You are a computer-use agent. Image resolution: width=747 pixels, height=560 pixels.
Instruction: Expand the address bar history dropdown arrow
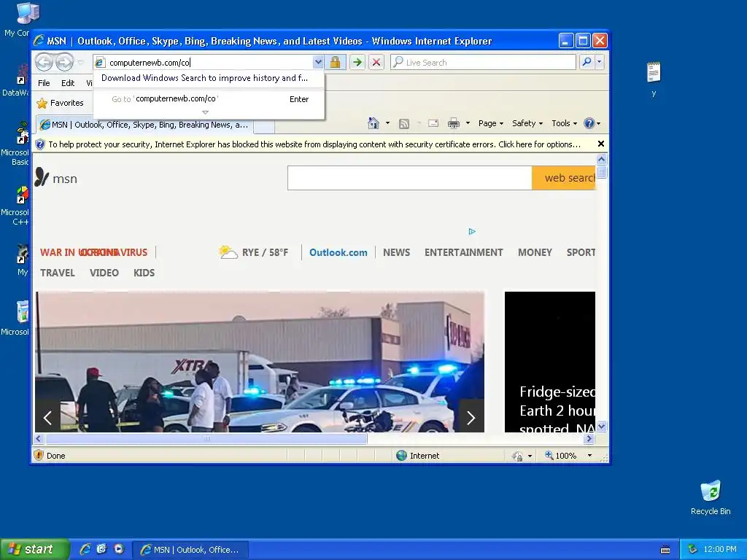(x=318, y=63)
